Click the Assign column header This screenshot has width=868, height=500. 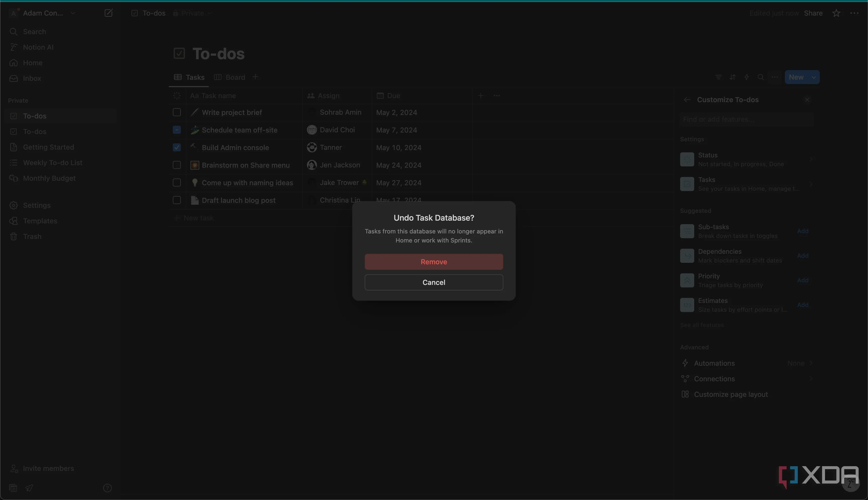click(337, 96)
